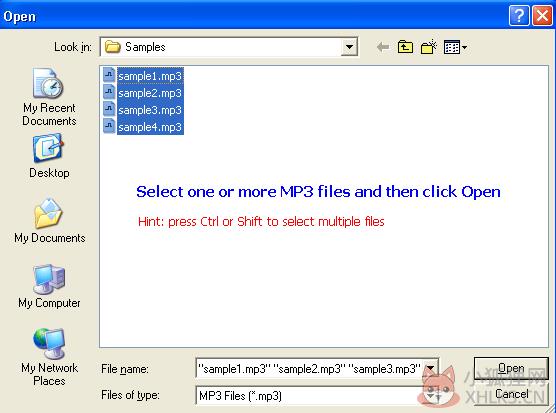Open My Network Places
This screenshot has width=556, height=413.
coord(49,357)
